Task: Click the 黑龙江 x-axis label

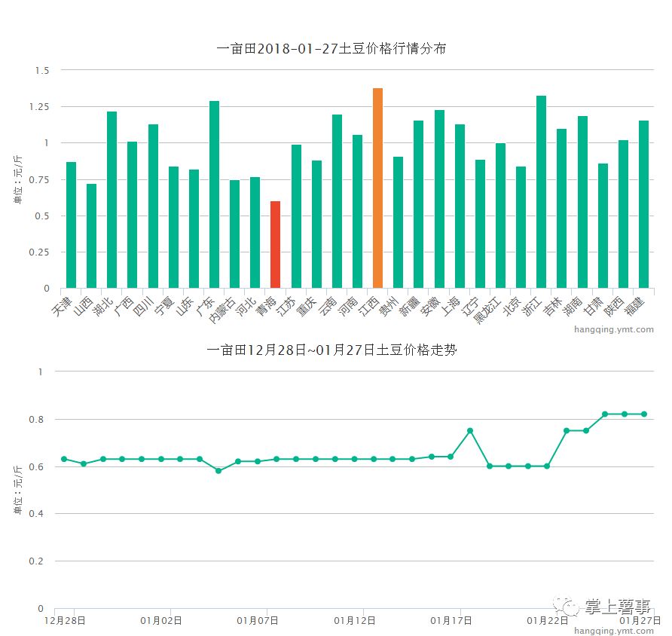Action: pos(487,310)
